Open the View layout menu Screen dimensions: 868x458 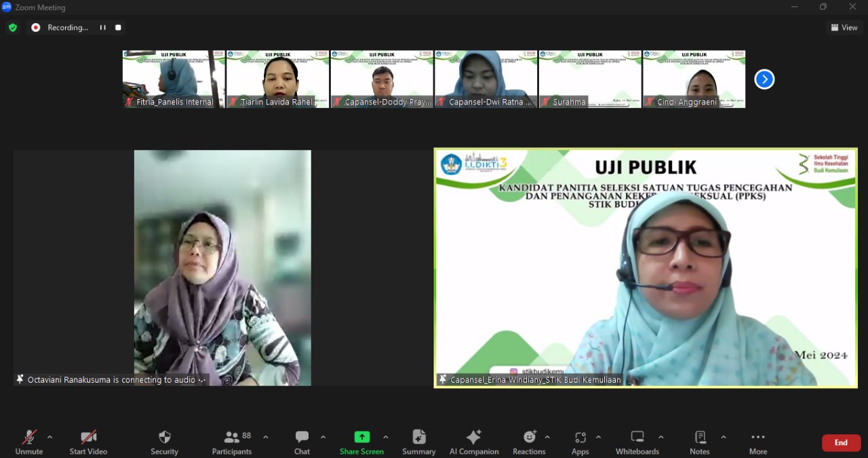844,28
